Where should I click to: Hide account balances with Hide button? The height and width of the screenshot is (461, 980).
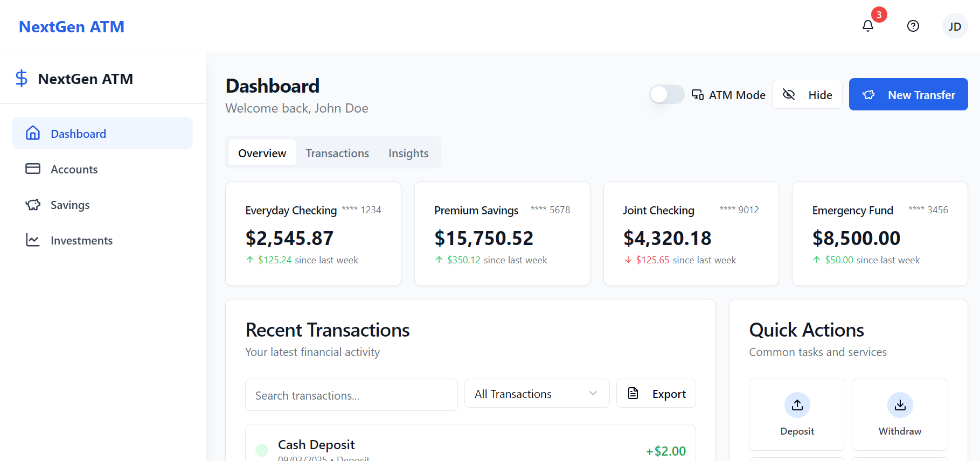click(807, 94)
